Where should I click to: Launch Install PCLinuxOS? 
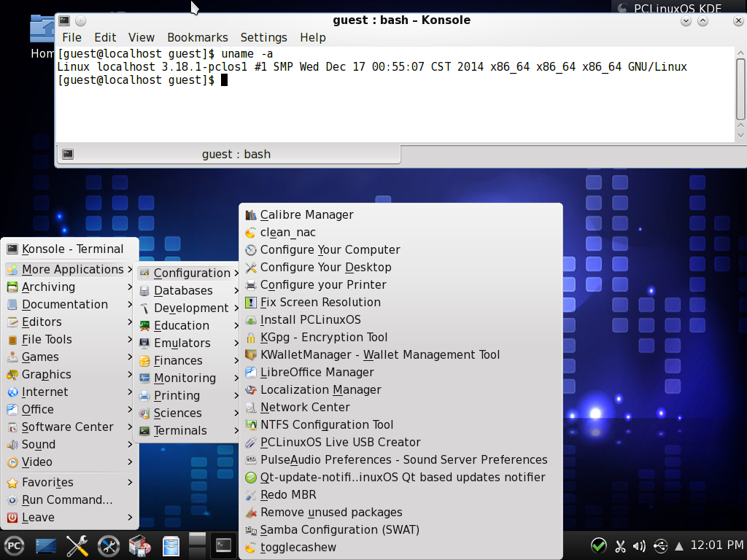[400, 320]
